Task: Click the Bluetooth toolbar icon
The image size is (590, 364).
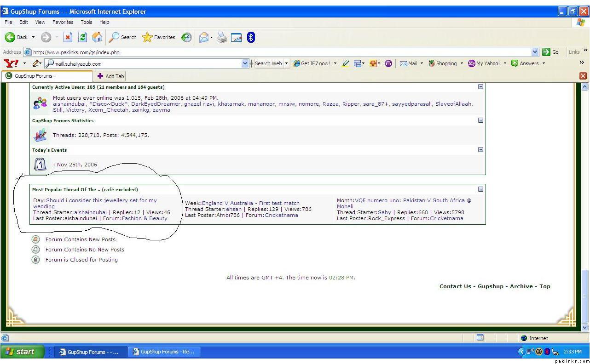Action: (251, 37)
